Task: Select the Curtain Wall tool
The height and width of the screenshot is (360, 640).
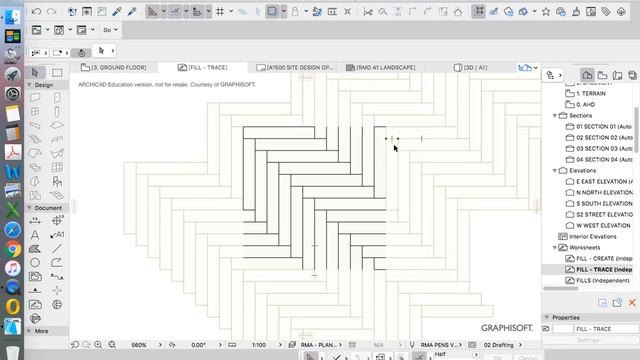Action: click(57, 167)
